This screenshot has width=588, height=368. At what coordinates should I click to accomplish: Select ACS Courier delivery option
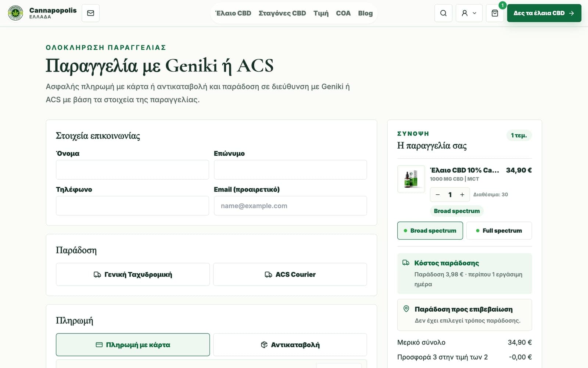(x=290, y=275)
